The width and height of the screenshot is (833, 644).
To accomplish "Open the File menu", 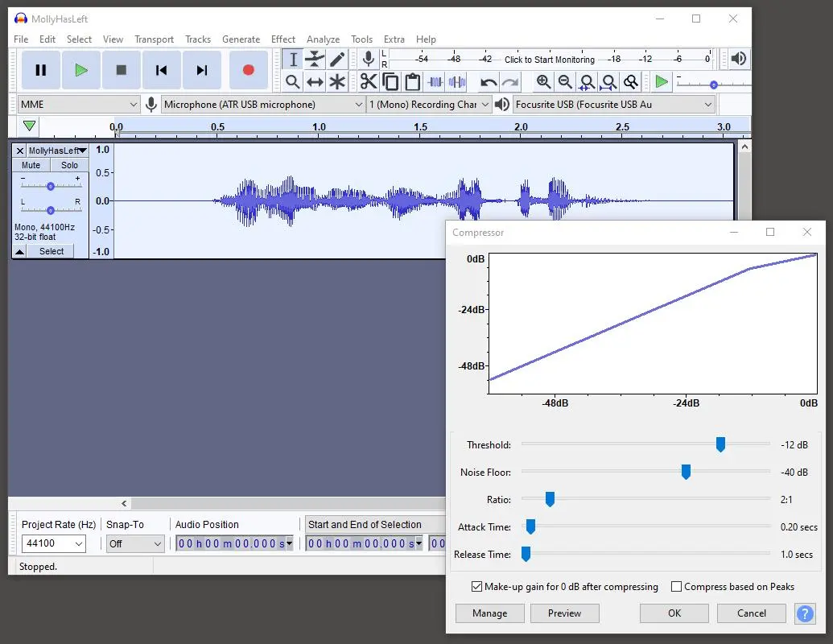I will (21, 39).
